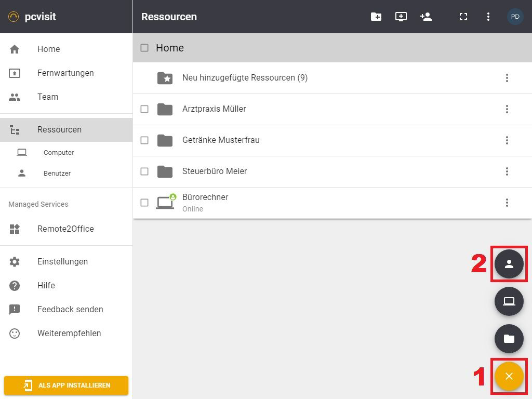The height and width of the screenshot is (399, 532).
Task: Click the Als App installieren button
Action: [66, 385]
